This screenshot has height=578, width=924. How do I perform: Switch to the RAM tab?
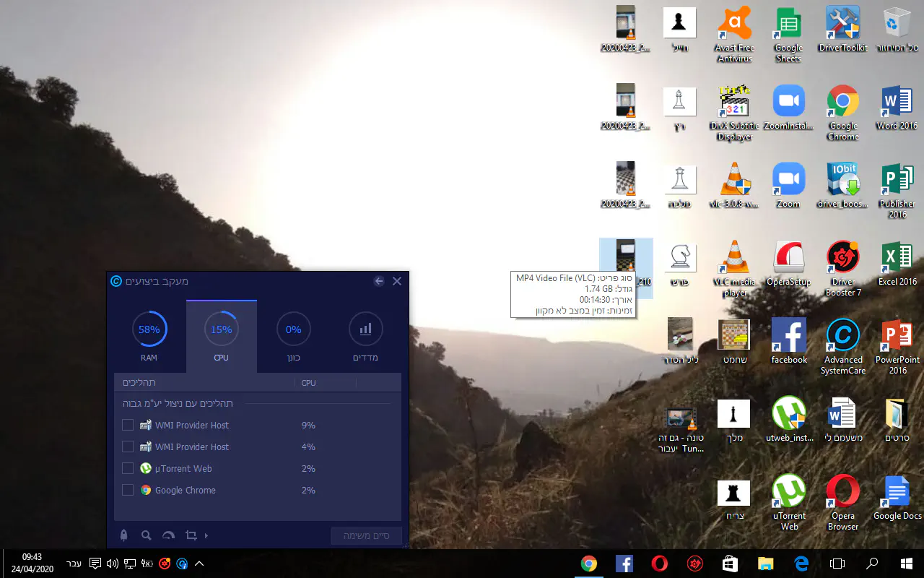(x=149, y=336)
